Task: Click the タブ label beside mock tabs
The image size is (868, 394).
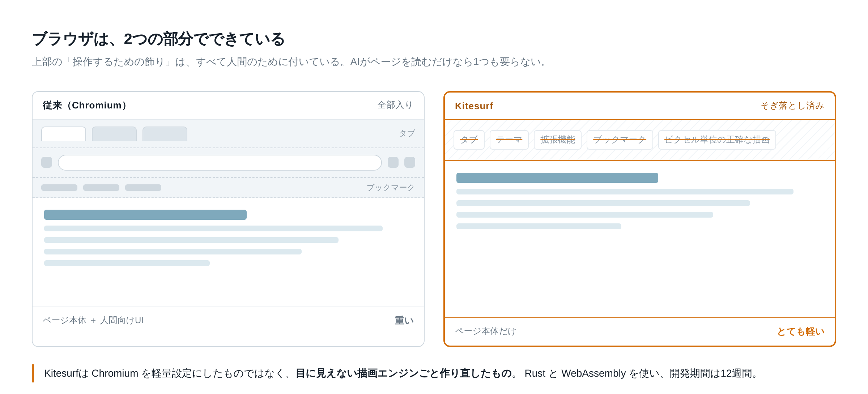Action: pyautogui.click(x=407, y=133)
